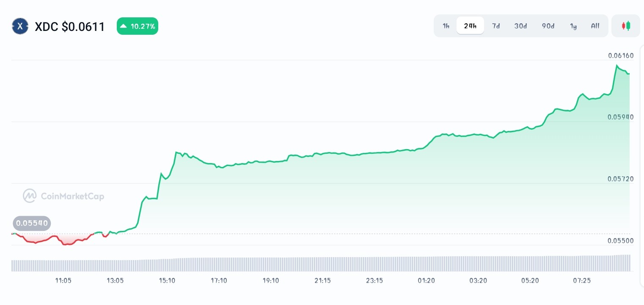Switch to the 90d time range
The width and height of the screenshot is (644, 305).
pyautogui.click(x=548, y=26)
